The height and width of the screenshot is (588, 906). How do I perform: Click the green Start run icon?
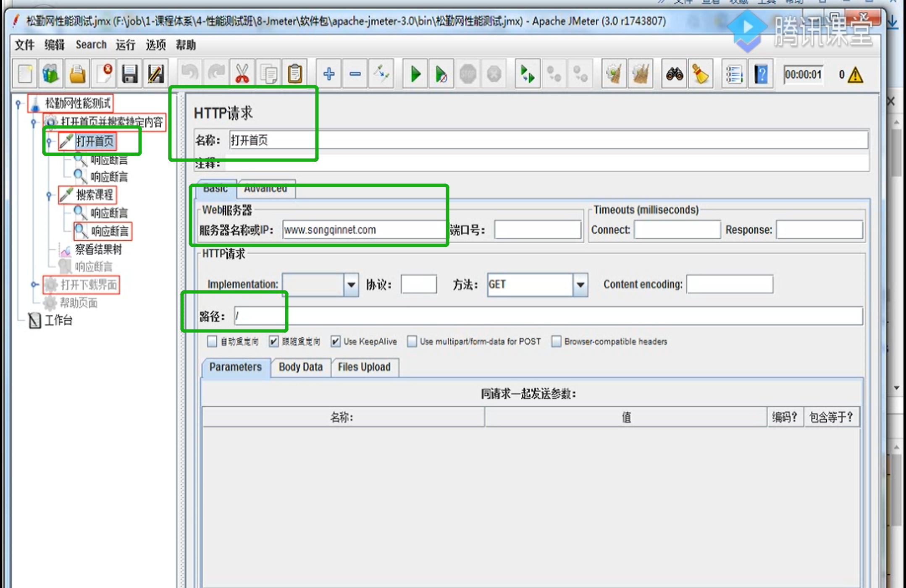click(x=415, y=74)
